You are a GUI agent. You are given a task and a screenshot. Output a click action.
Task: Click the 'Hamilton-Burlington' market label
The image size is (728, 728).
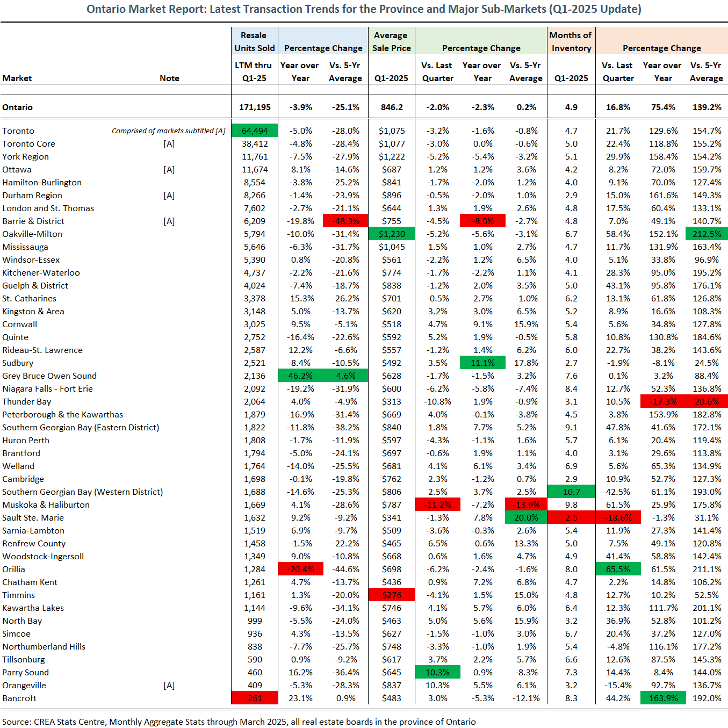pos(42,183)
